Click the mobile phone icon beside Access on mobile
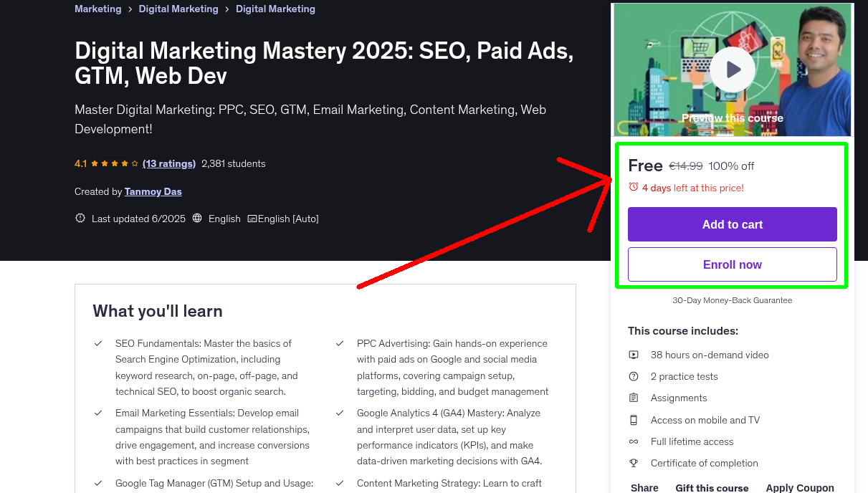Screen dimensions: 868x493 (x=634, y=420)
